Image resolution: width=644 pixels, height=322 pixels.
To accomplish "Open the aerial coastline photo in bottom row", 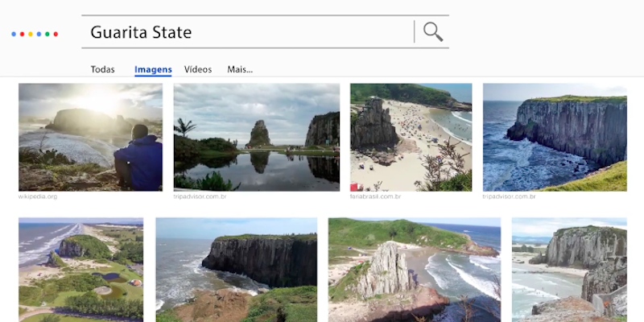I will [80, 270].
